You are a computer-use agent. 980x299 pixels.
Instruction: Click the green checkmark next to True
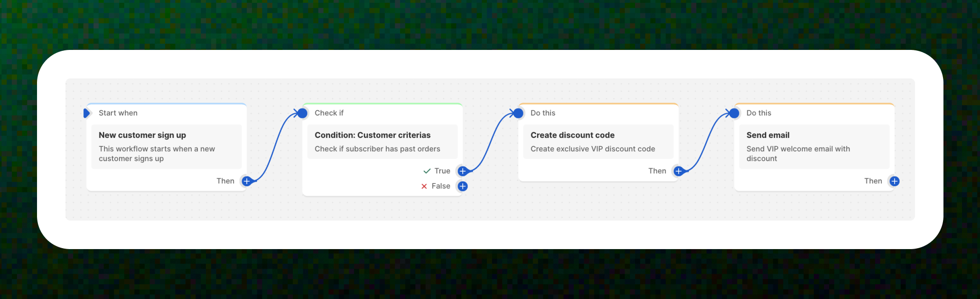[427, 171]
